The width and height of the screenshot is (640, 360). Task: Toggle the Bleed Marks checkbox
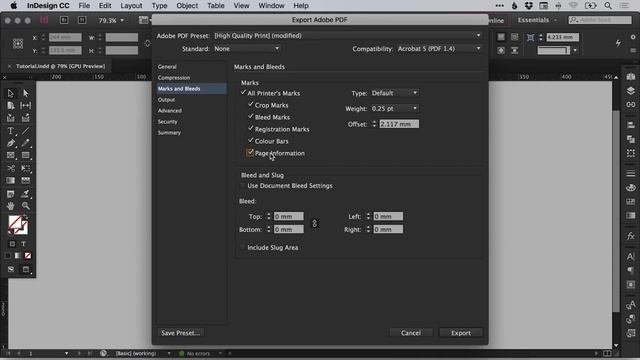pyautogui.click(x=251, y=117)
